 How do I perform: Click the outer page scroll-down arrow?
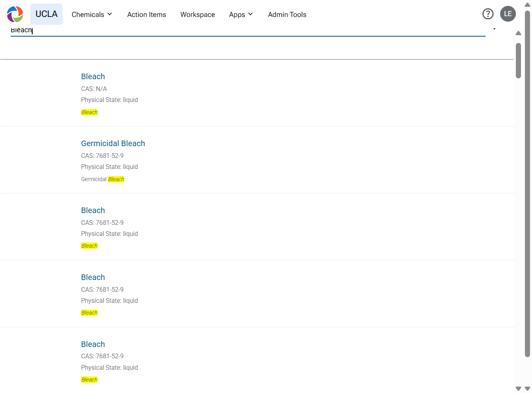(527, 389)
